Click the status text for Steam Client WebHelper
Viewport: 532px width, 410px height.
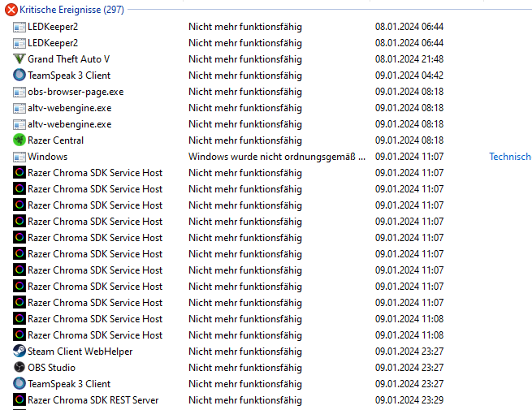click(x=245, y=352)
